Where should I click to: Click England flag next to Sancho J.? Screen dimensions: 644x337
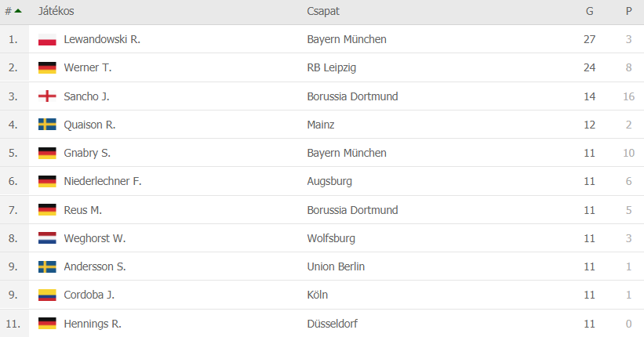47,96
